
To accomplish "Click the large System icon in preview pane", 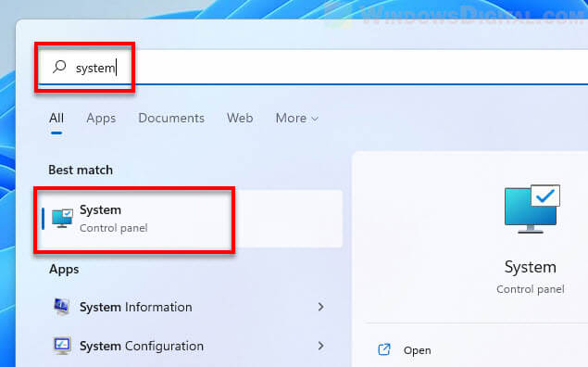I will click(532, 209).
